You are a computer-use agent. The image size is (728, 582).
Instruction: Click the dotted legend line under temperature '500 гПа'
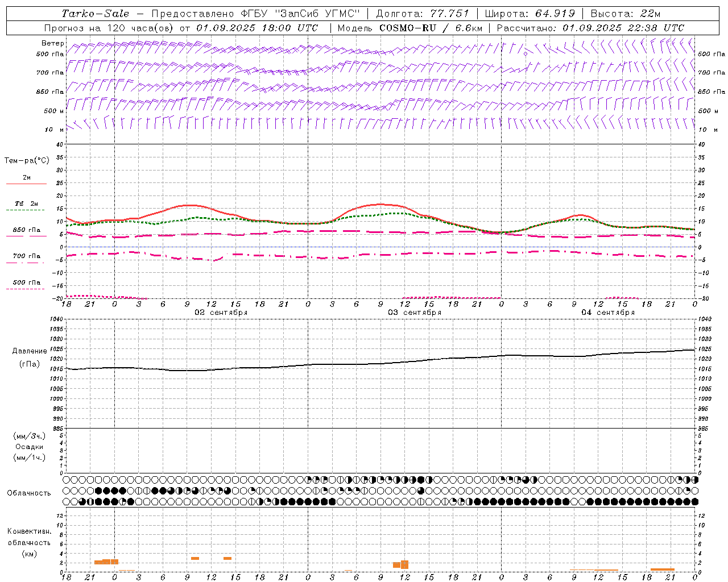click(26, 289)
